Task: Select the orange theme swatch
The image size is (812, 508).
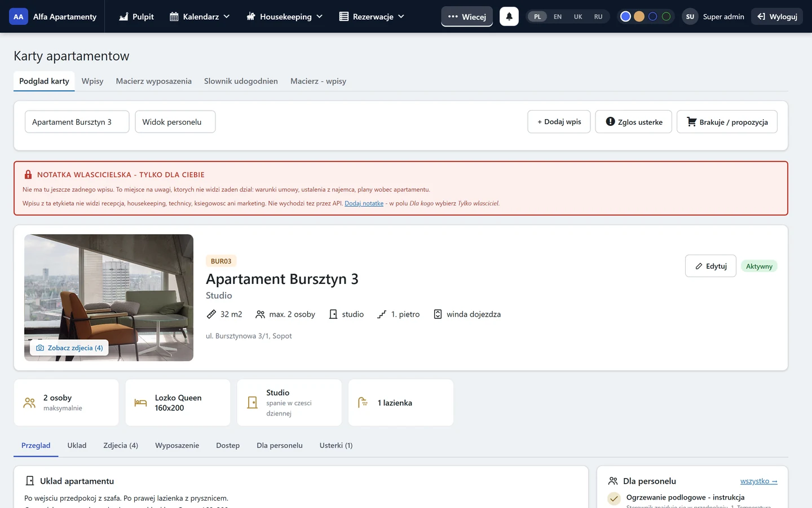Action: (x=639, y=16)
